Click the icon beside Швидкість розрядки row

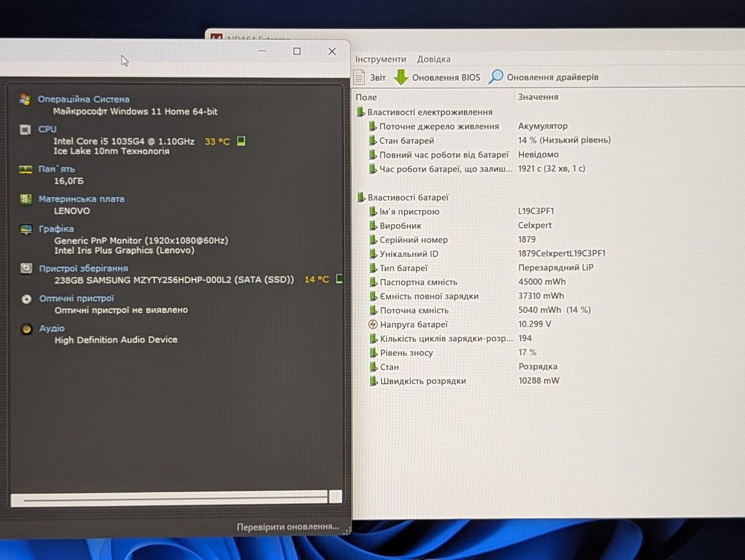[373, 381]
